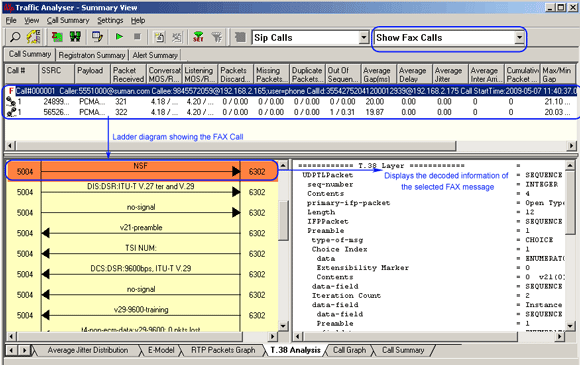Click the primary-ifp-packet decode line
Screen dimensions: 580x365
pos(348,203)
